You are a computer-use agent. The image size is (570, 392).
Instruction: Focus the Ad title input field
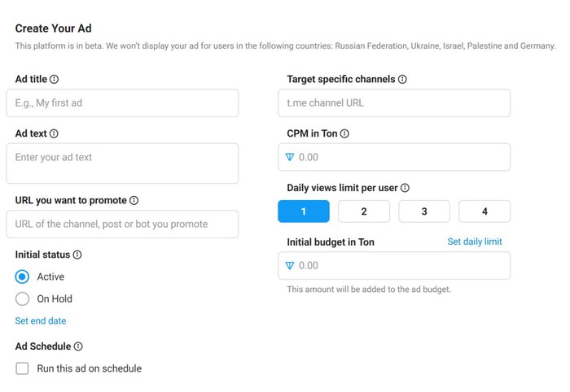pos(122,103)
